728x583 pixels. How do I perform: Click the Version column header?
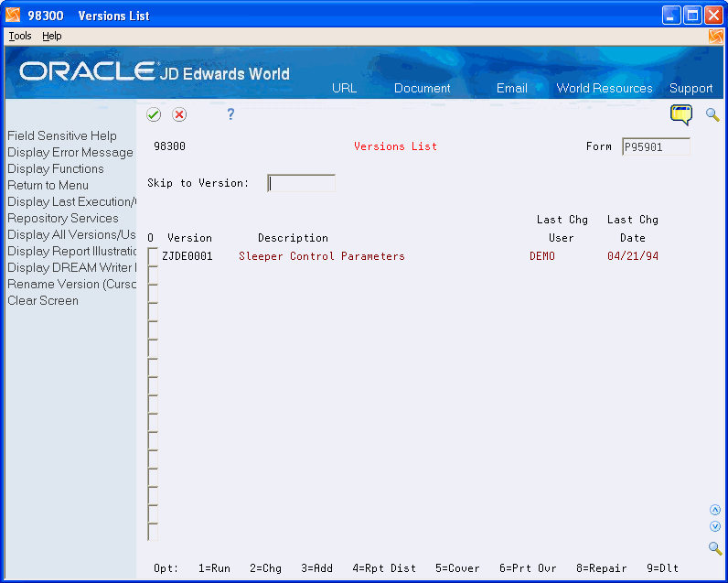click(x=189, y=238)
